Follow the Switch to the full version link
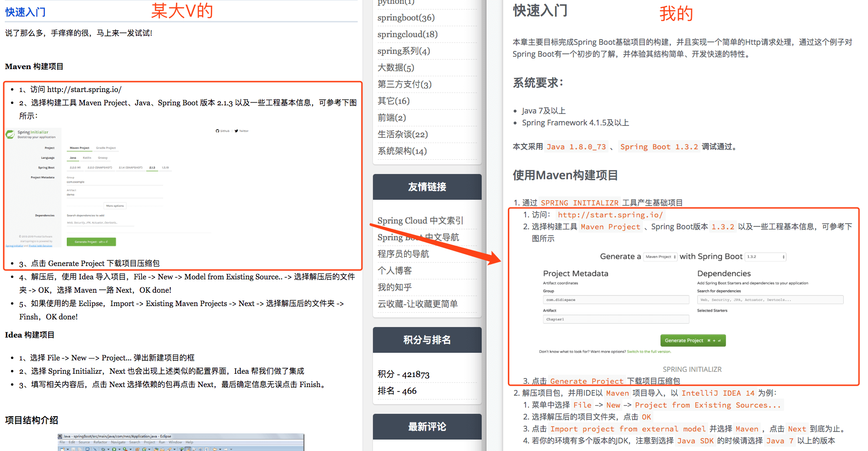868x451 pixels. pyautogui.click(x=649, y=352)
